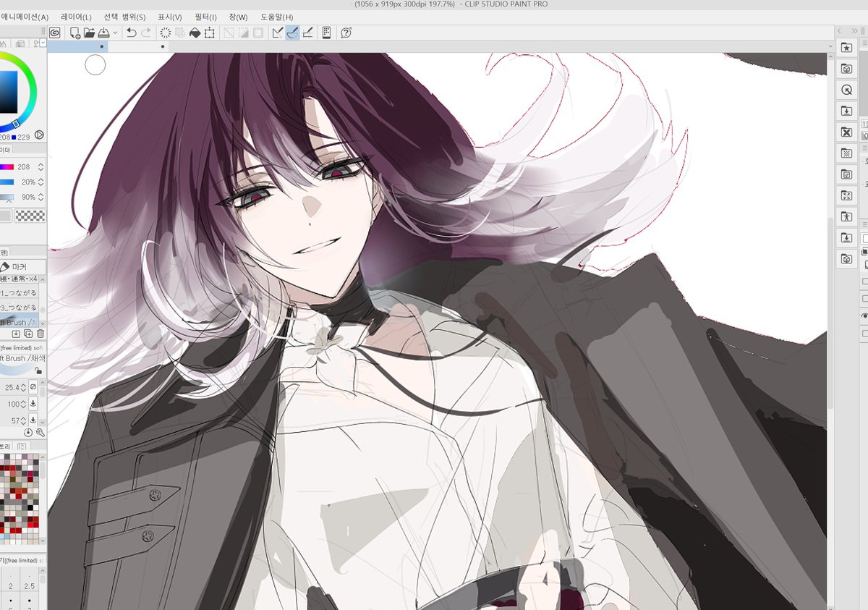
Task: Open Material favorites star folder icon
Action: point(846,48)
